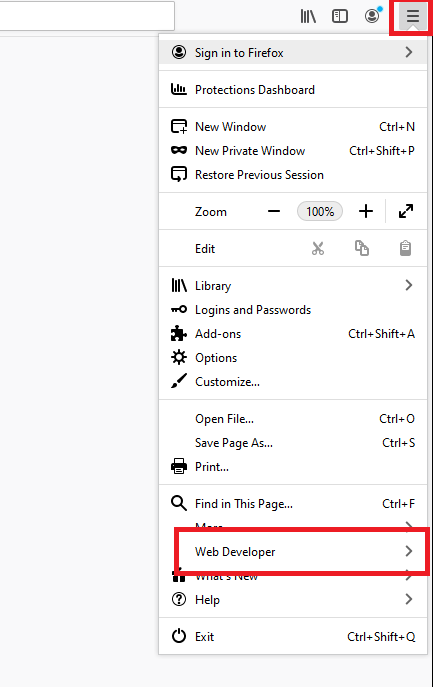Select Sign in to Firefox
Viewport: 433px width, 687px height.
(x=293, y=53)
